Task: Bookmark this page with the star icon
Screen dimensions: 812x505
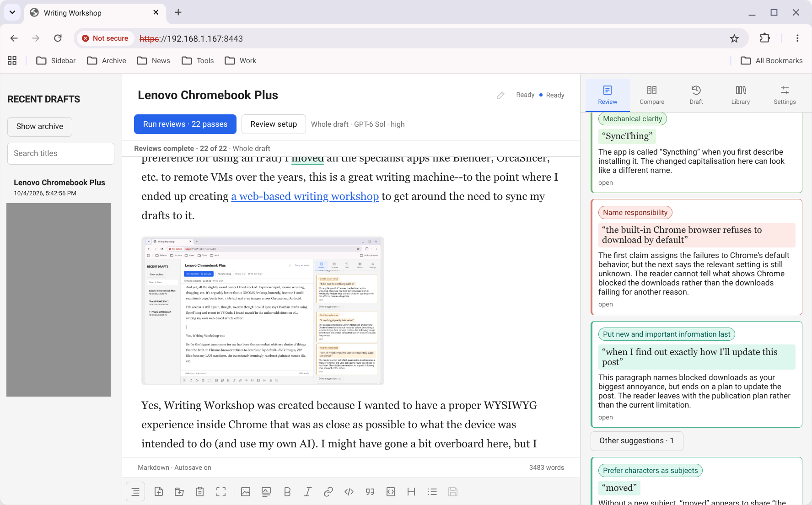Action: click(734, 38)
